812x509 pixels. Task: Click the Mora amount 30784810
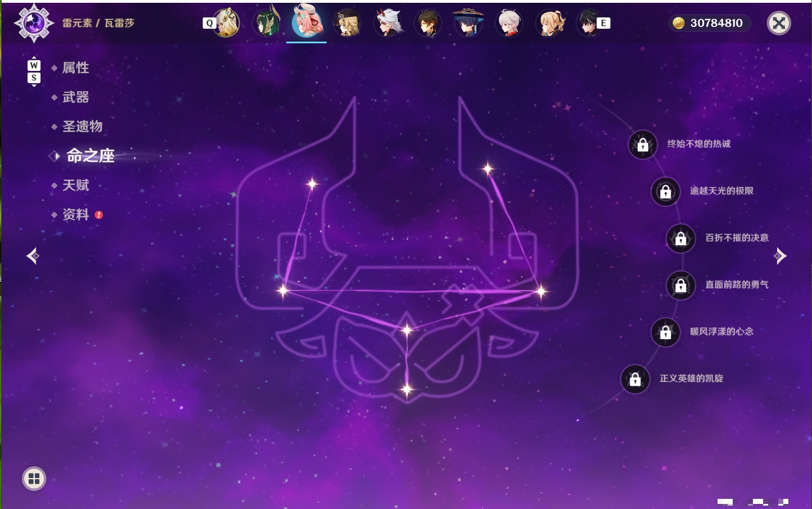(716, 23)
